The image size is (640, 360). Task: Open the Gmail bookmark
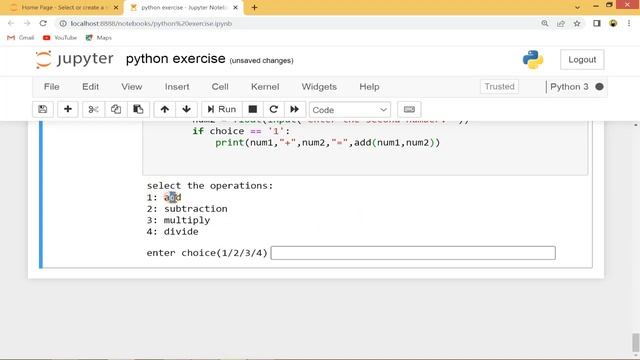(x=21, y=38)
